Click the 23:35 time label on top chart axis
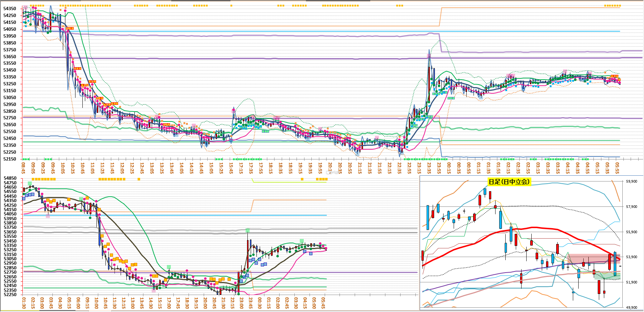This screenshot has height=312, width=644. (x=429, y=167)
